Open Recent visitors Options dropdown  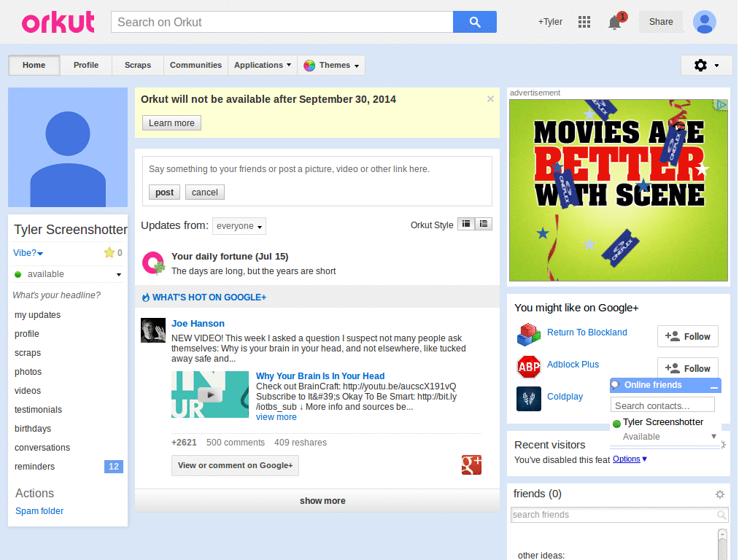[630, 459]
